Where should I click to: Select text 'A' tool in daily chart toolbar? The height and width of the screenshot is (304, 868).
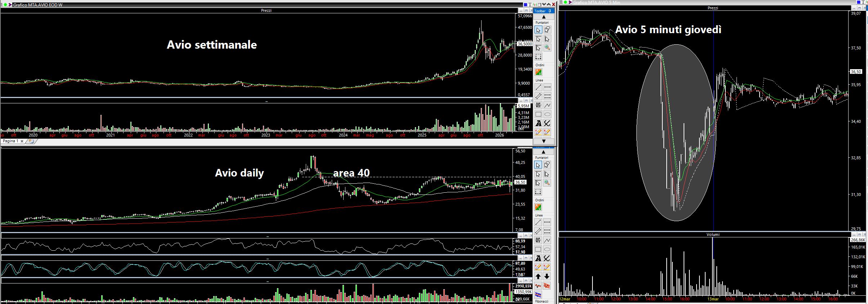(538, 258)
